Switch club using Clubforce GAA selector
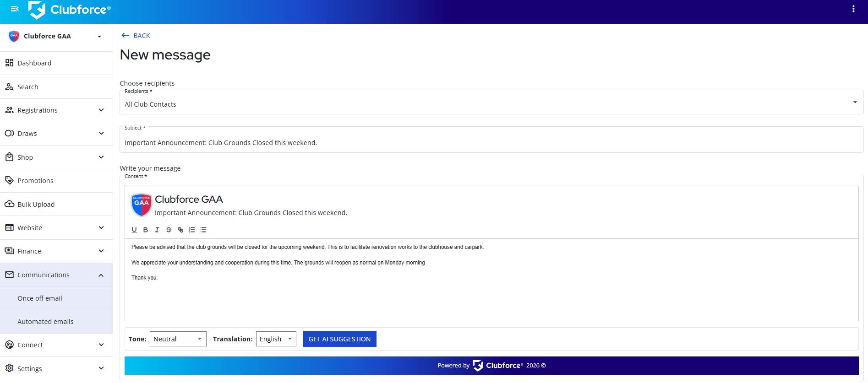Image resolution: width=868 pixels, height=383 pixels. (x=56, y=36)
